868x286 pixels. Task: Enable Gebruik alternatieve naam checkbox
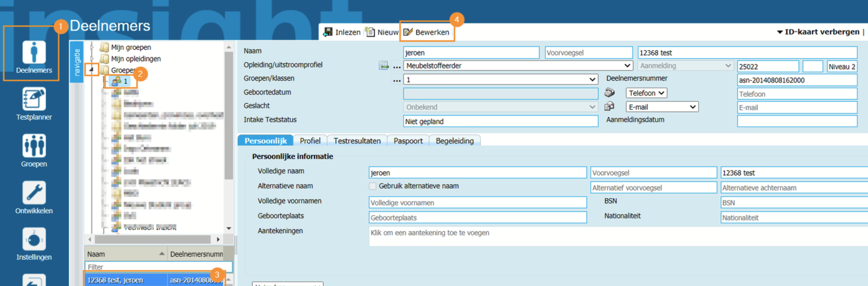[372, 186]
